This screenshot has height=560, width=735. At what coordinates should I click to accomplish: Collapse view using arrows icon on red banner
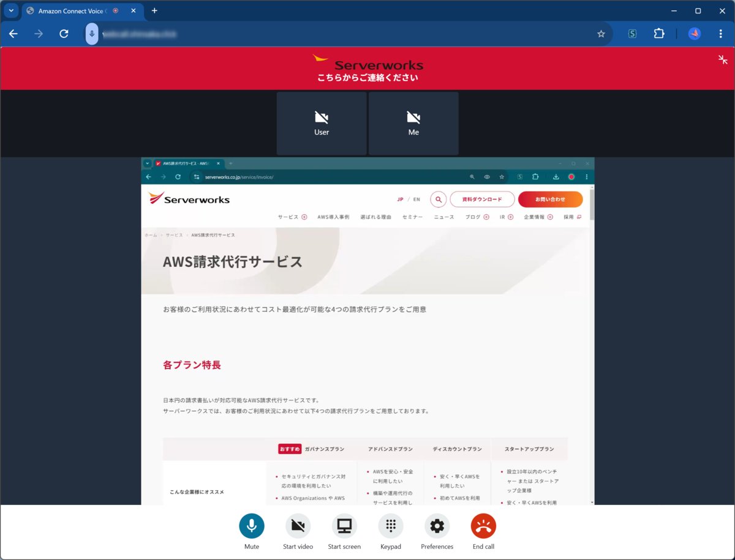(723, 59)
